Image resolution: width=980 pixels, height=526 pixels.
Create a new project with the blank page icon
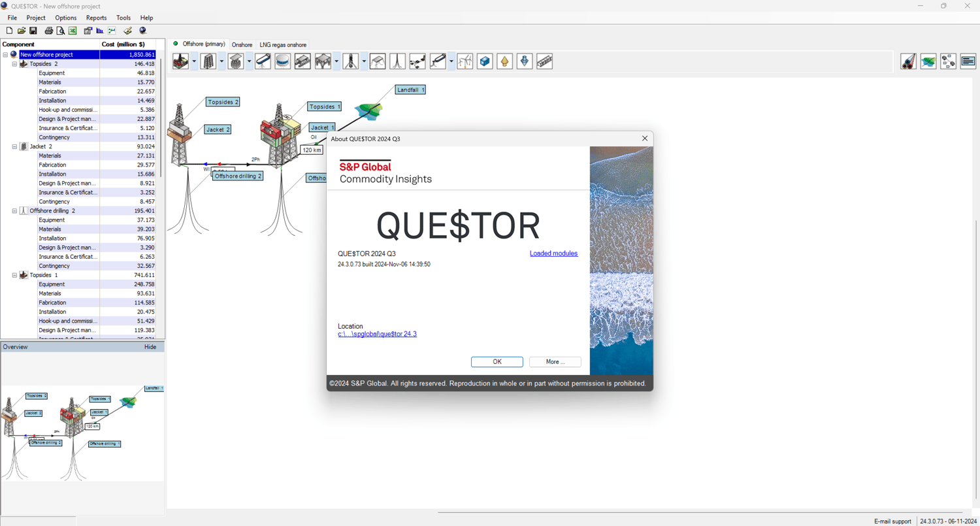[9, 31]
